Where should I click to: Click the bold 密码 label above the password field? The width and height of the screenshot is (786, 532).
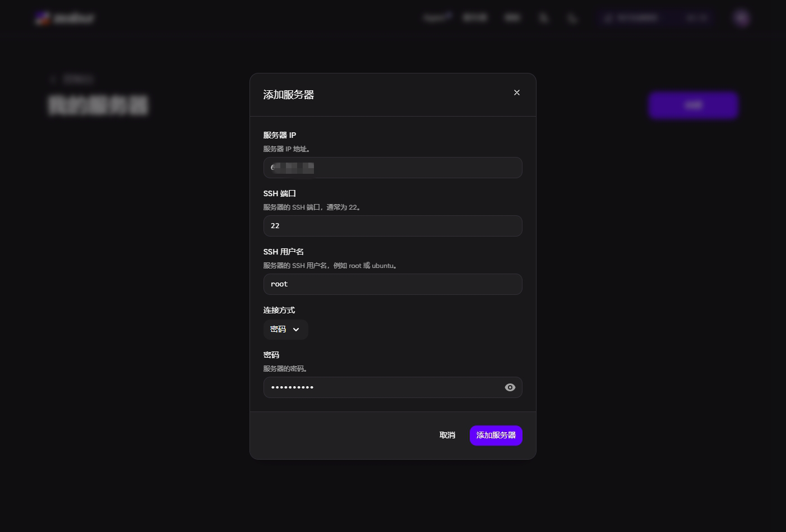(271, 355)
